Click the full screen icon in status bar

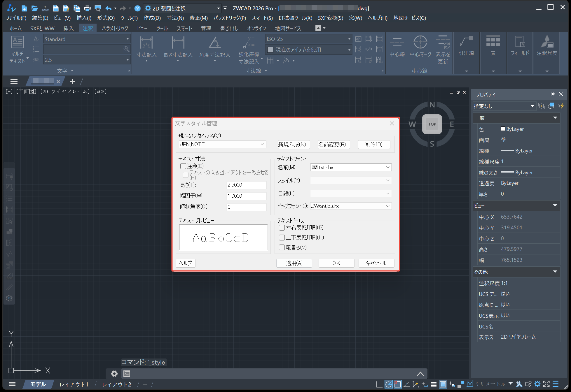pyautogui.click(x=546, y=384)
